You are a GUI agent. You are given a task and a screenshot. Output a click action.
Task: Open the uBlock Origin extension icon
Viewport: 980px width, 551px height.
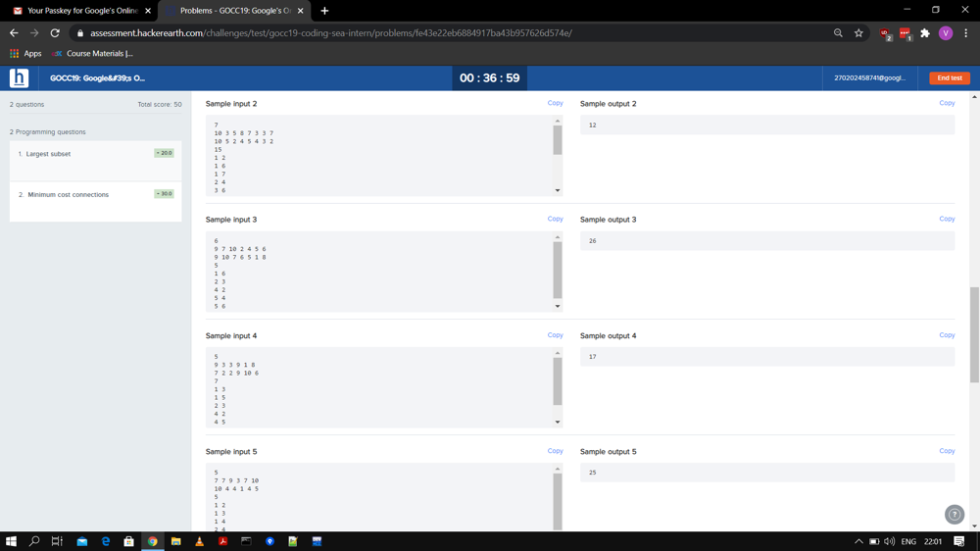click(x=885, y=33)
